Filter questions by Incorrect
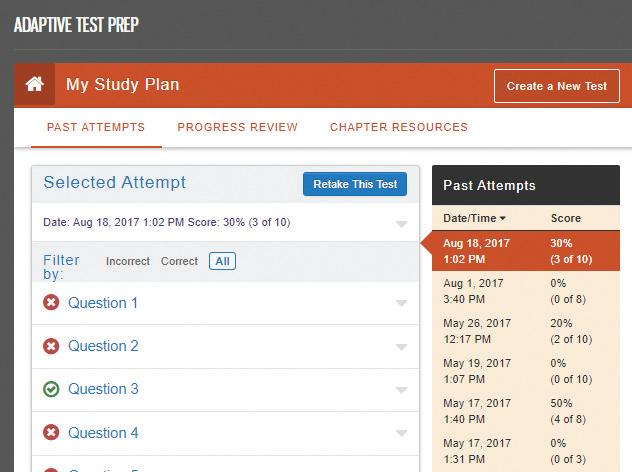The image size is (632, 472). pyautogui.click(x=128, y=261)
